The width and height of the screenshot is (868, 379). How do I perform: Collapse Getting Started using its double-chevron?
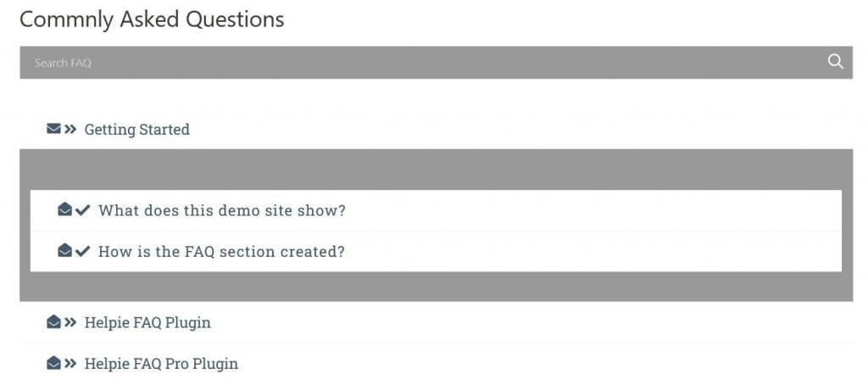point(70,130)
